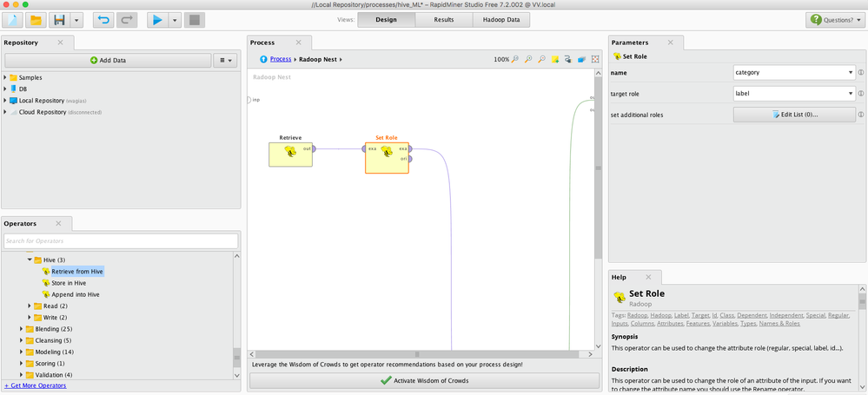Viewport: 868px width, 395px height.
Task: Open the run options dropdown arrow
Action: click(175, 20)
